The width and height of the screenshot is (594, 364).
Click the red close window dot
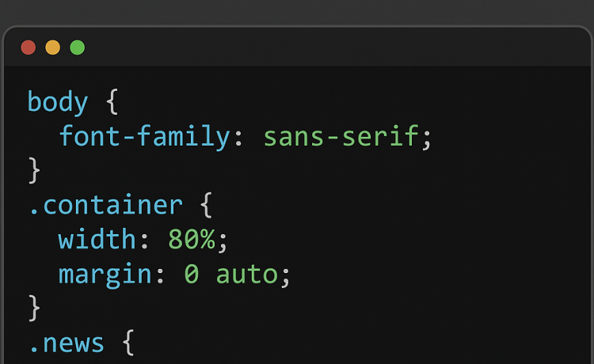pyautogui.click(x=29, y=47)
